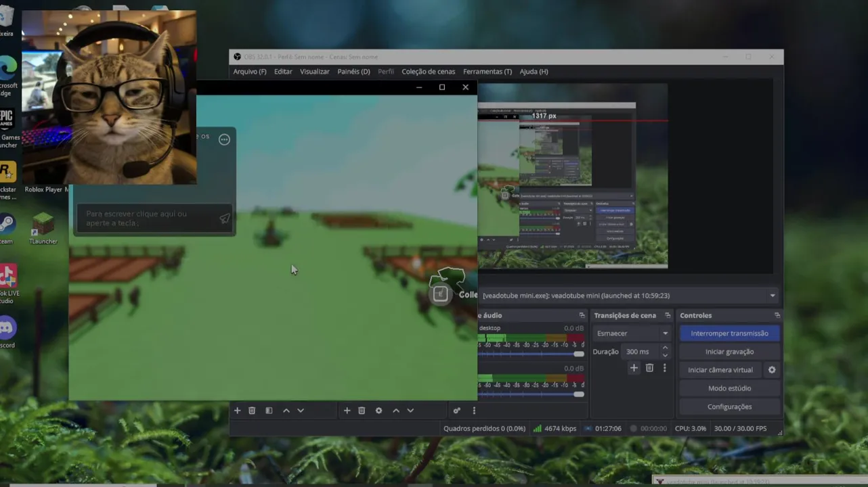Viewport: 868px width, 487px height.
Task: Open the Painéis menu
Action: click(x=353, y=72)
